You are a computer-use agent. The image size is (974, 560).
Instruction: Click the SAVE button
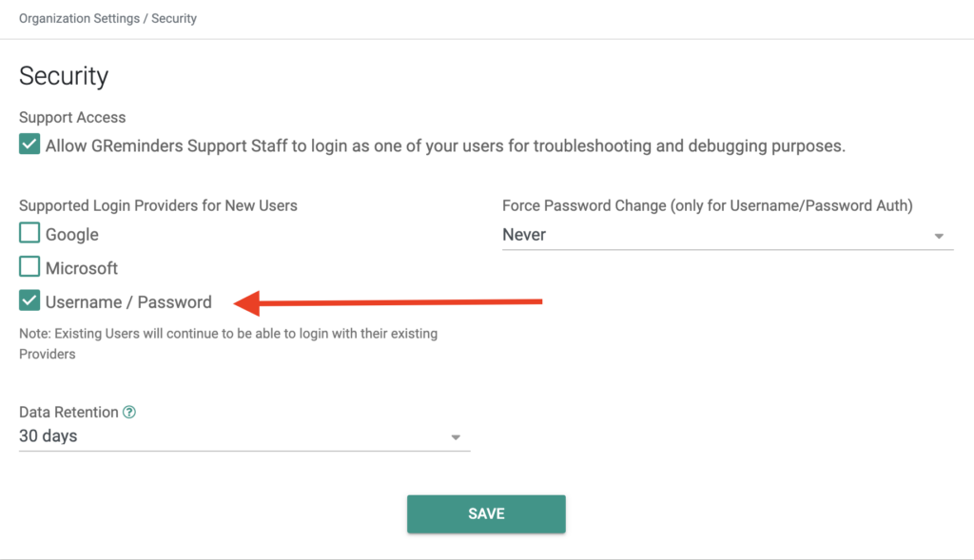click(486, 513)
